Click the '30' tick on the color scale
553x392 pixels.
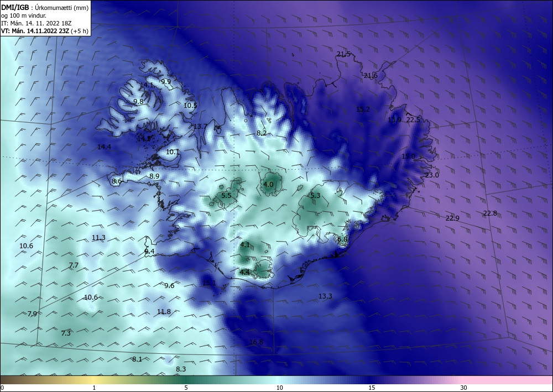coord(464,388)
